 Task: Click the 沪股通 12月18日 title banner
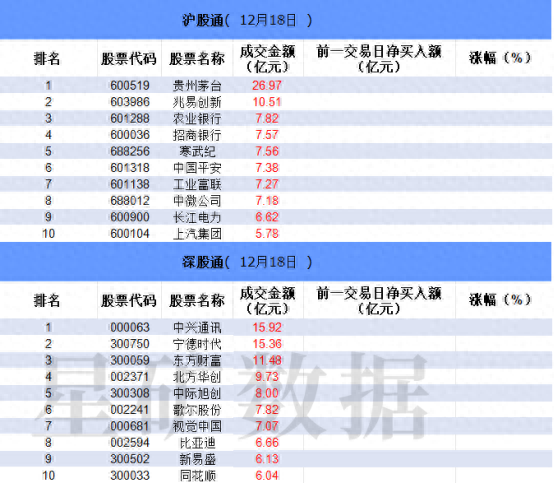coord(276,20)
